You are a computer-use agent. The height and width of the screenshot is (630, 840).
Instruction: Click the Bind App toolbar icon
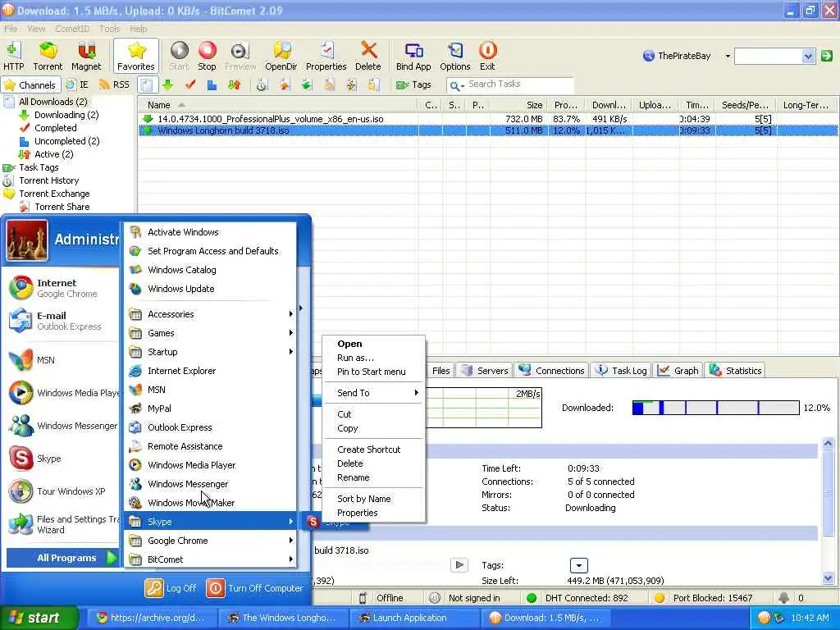point(413,56)
